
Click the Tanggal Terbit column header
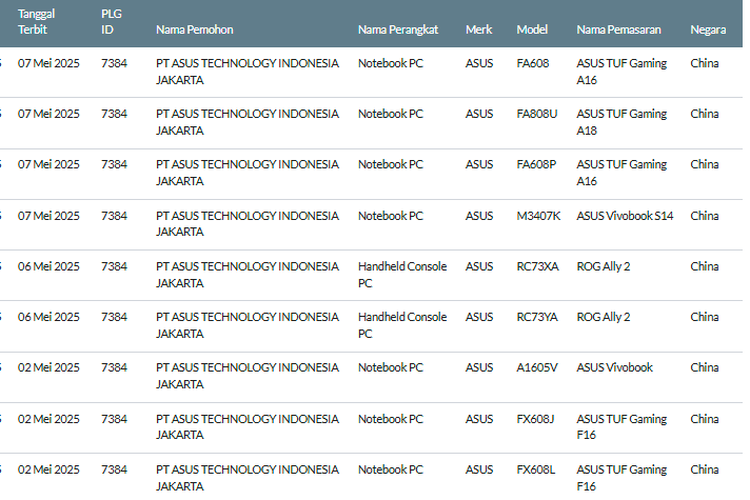(36, 22)
